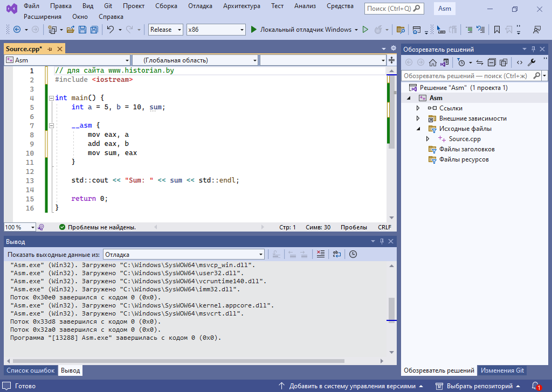
Task: Click the bookmark icon in main toolbar
Action: tap(496, 30)
